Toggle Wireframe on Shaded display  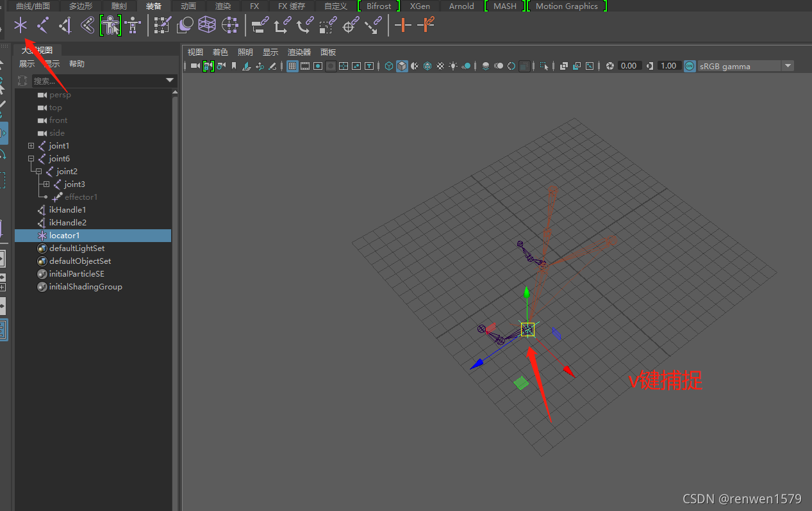427,66
